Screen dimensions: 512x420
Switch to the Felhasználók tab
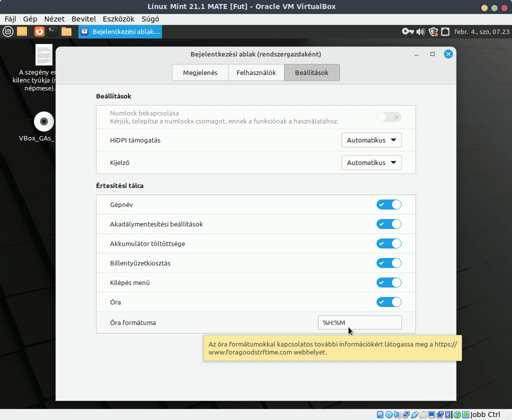(x=256, y=72)
